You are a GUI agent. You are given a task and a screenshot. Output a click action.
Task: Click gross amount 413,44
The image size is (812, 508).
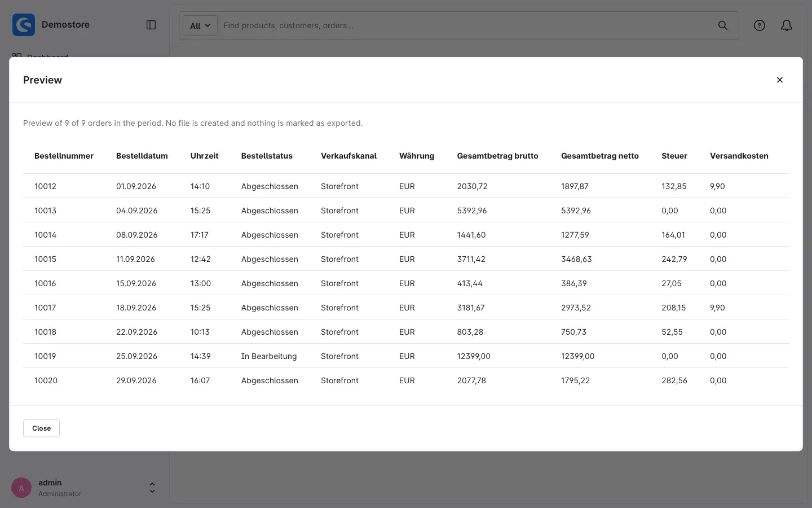[x=470, y=283]
